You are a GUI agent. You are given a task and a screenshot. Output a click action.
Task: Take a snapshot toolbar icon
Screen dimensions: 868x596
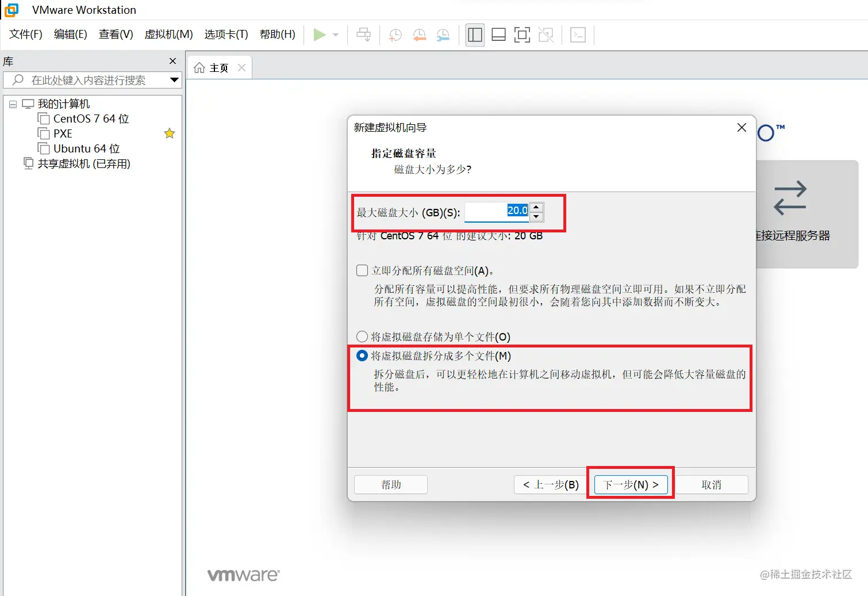coord(395,35)
